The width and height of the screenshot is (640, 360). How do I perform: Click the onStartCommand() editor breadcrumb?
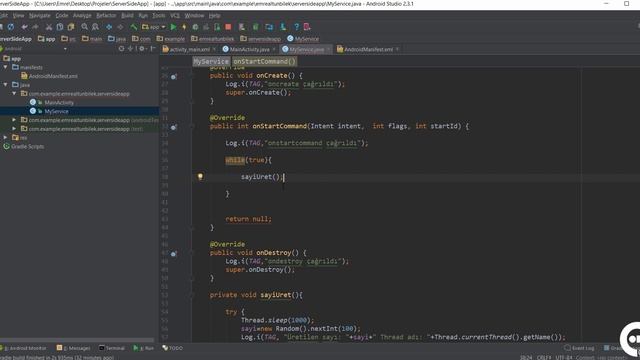(x=264, y=61)
